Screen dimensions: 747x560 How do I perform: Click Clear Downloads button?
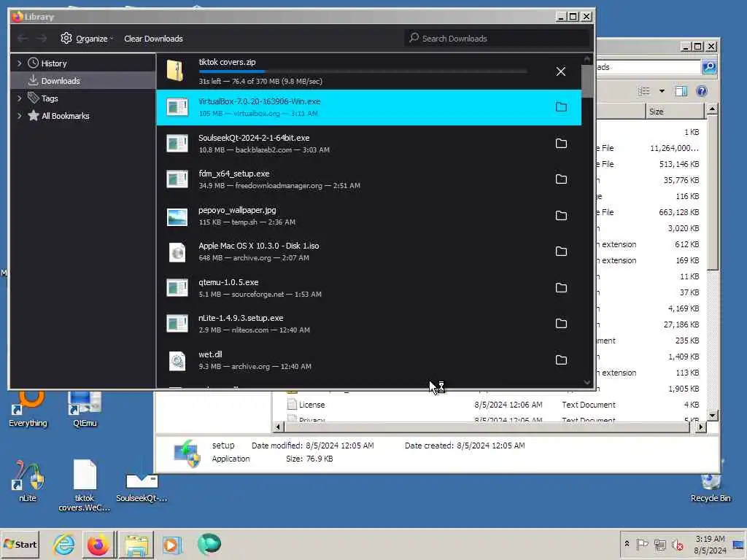[153, 39]
